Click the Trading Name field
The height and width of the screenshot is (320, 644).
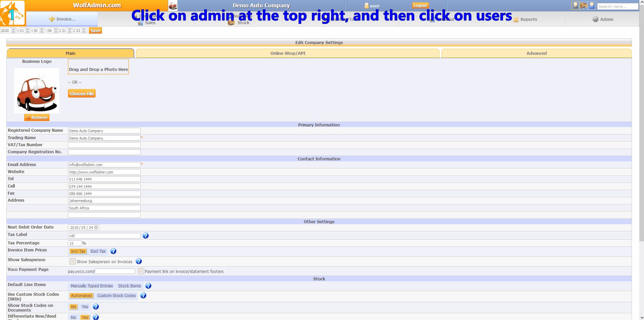point(104,138)
